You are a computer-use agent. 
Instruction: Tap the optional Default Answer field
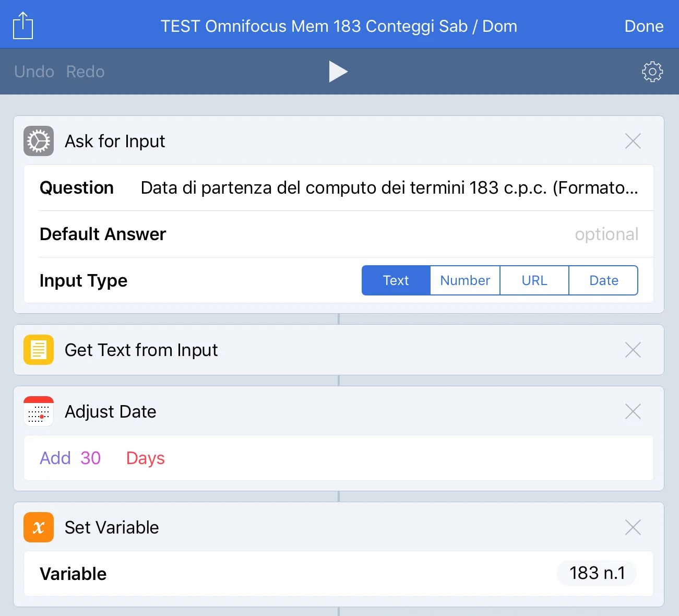coord(606,234)
